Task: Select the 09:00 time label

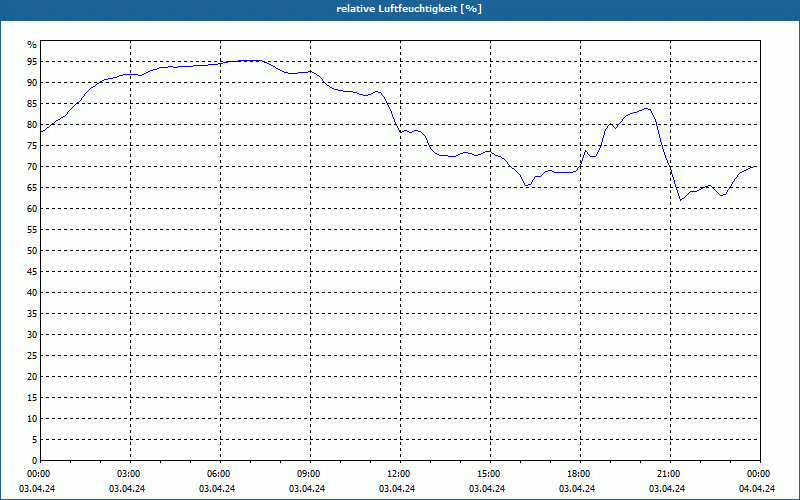Action: point(310,474)
